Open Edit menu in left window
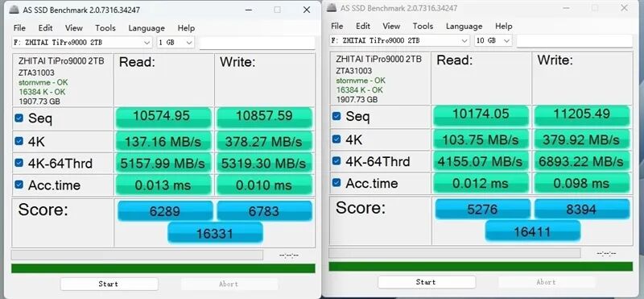Image resolution: width=644 pixels, height=299 pixels. tap(45, 28)
